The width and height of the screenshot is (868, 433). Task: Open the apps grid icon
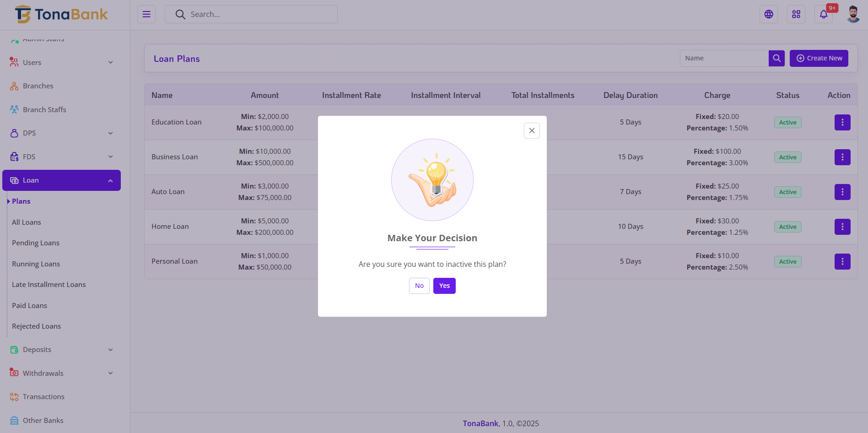click(796, 14)
